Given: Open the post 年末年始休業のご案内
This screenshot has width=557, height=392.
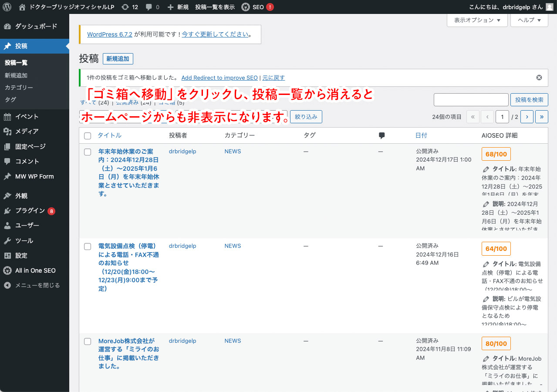Looking at the screenshot, I should tap(129, 172).
